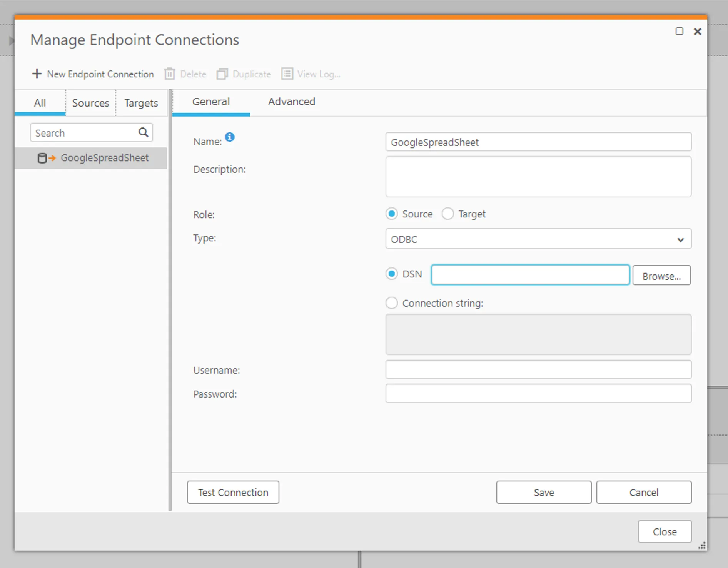Click the info icon next to Name
Screen dimensions: 728x568
(x=230, y=137)
